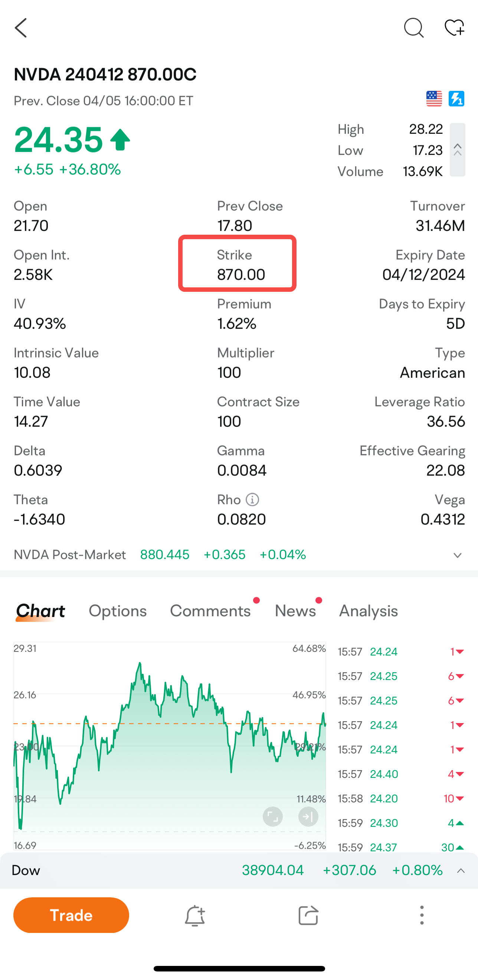Tap the Dow index ticker bar
The image size is (478, 980).
(x=239, y=871)
